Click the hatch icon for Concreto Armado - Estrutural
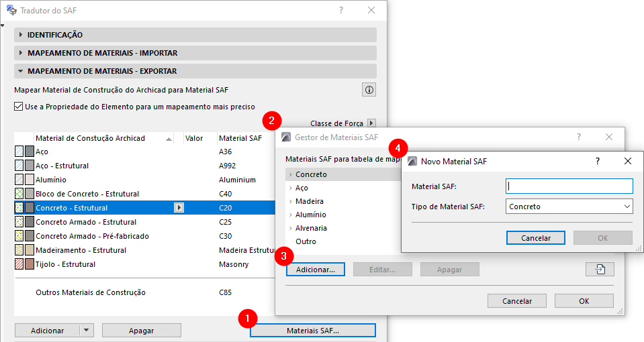Image resolution: width=644 pixels, height=342 pixels. coord(19,222)
